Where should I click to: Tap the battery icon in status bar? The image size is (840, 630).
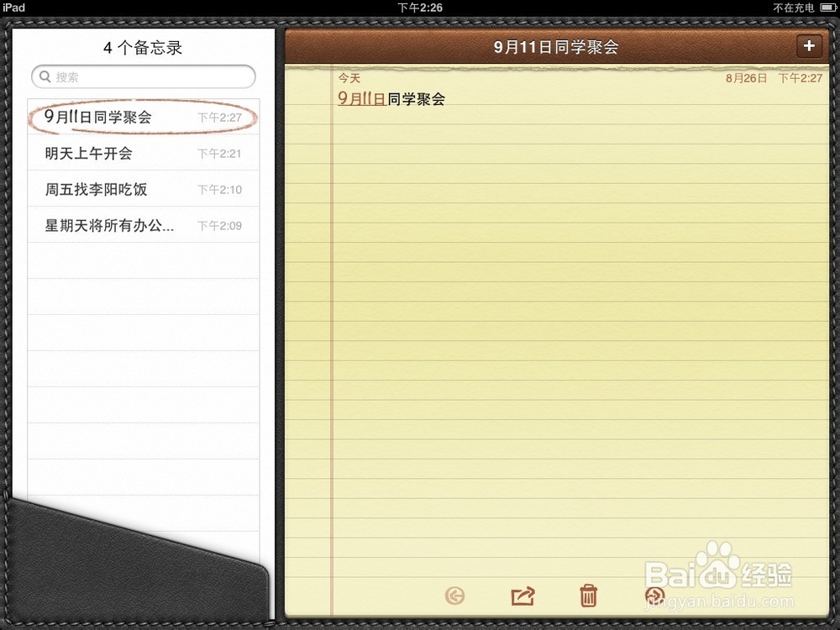[827, 8]
